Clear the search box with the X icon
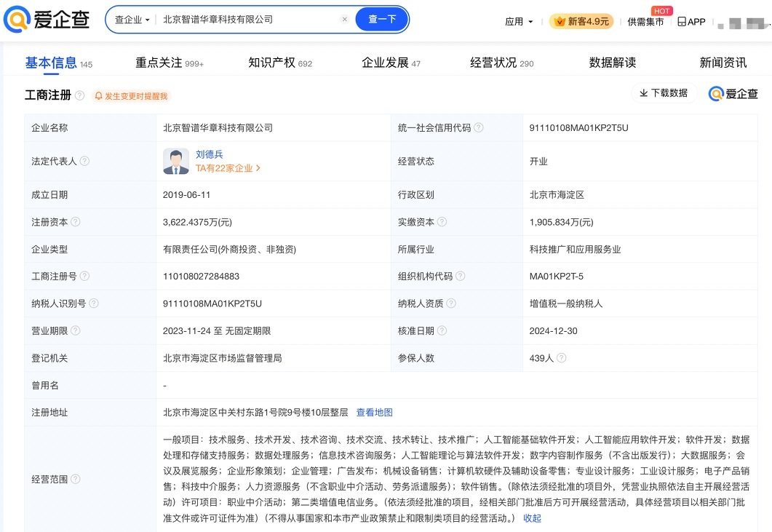Image resolution: width=772 pixels, height=532 pixels. point(345,20)
